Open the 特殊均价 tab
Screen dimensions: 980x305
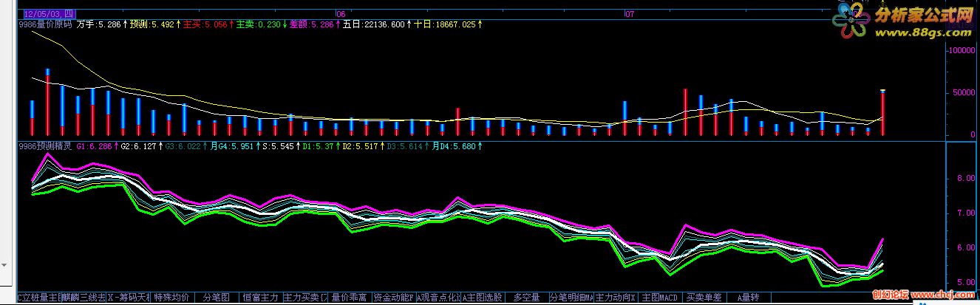tap(172, 298)
